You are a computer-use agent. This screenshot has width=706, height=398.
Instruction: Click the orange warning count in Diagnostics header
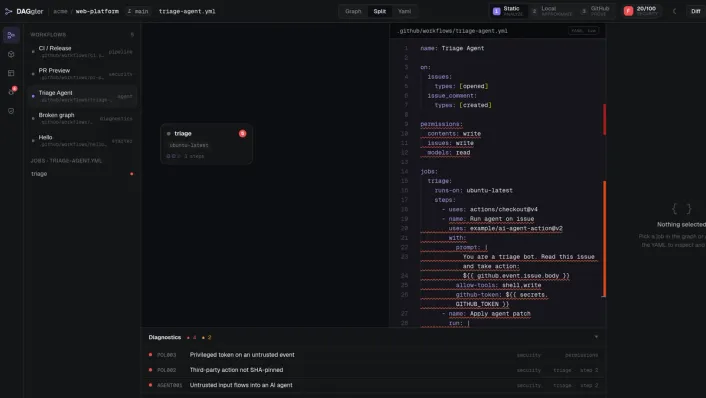[x=207, y=337]
